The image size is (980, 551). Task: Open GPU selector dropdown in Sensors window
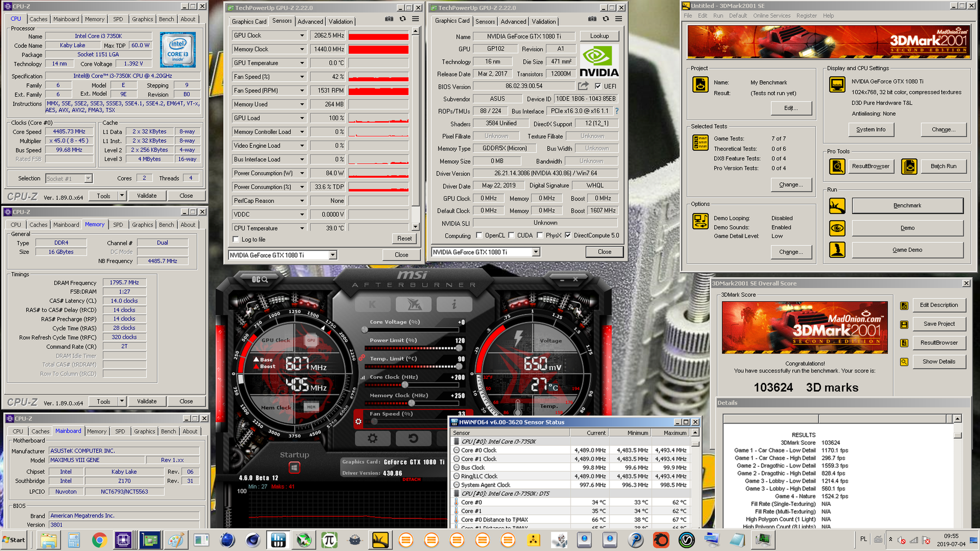(333, 255)
